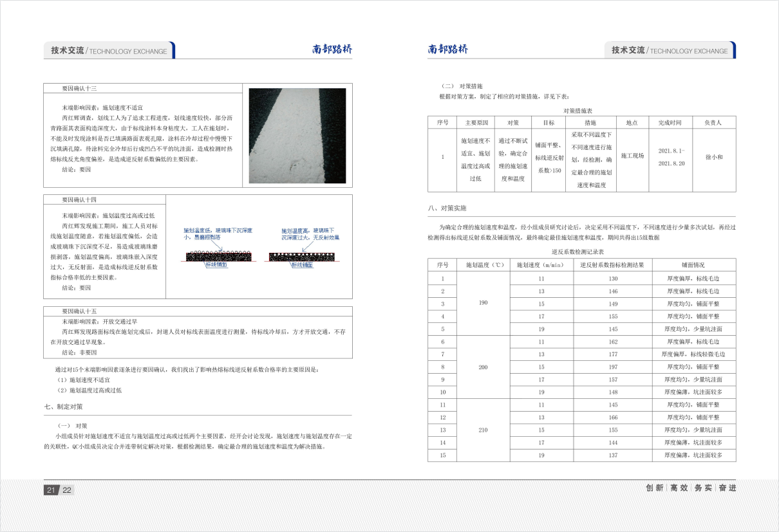Select the retroreflection result "137"
The height and width of the screenshot is (532, 779).
(613, 455)
